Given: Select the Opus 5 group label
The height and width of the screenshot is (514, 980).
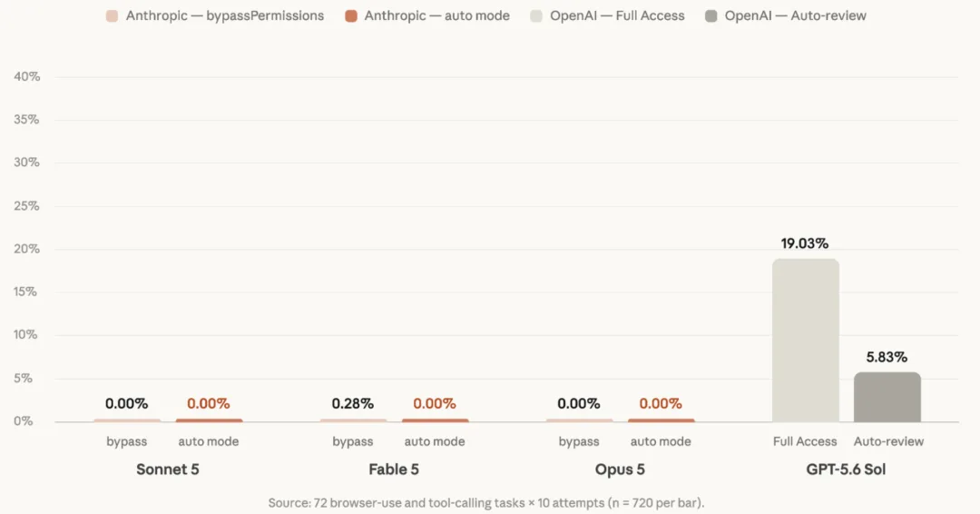Looking at the screenshot, I should (x=620, y=469).
